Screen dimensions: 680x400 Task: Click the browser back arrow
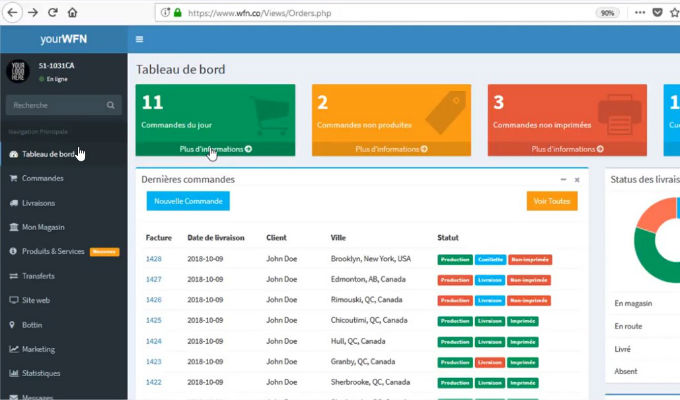coord(12,13)
